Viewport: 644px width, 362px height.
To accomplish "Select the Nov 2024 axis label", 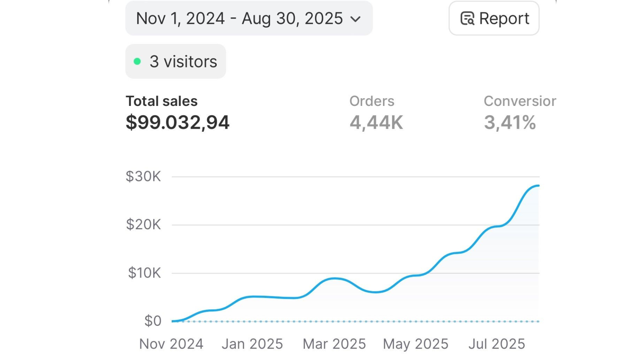I will (x=171, y=344).
